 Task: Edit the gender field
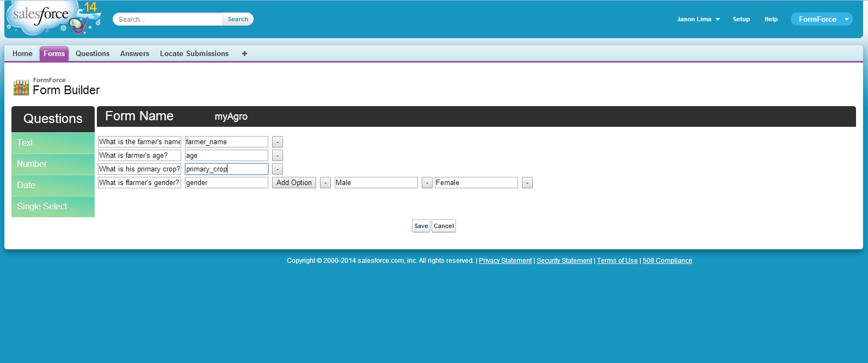point(226,183)
